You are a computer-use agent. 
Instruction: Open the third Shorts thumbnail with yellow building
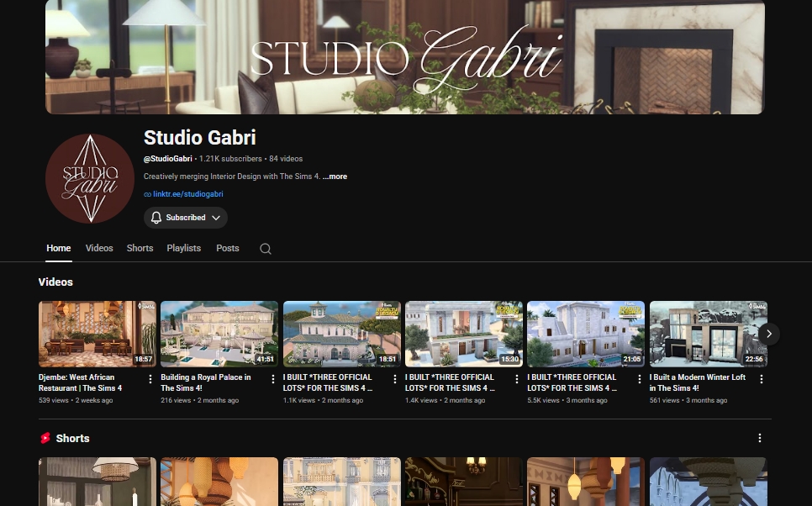[342, 482]
